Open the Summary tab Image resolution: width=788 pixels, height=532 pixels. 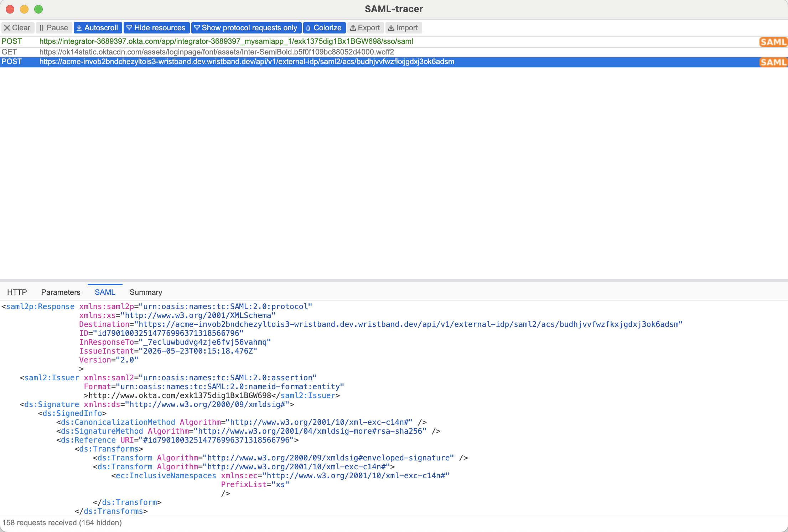[x=146, y=292]
